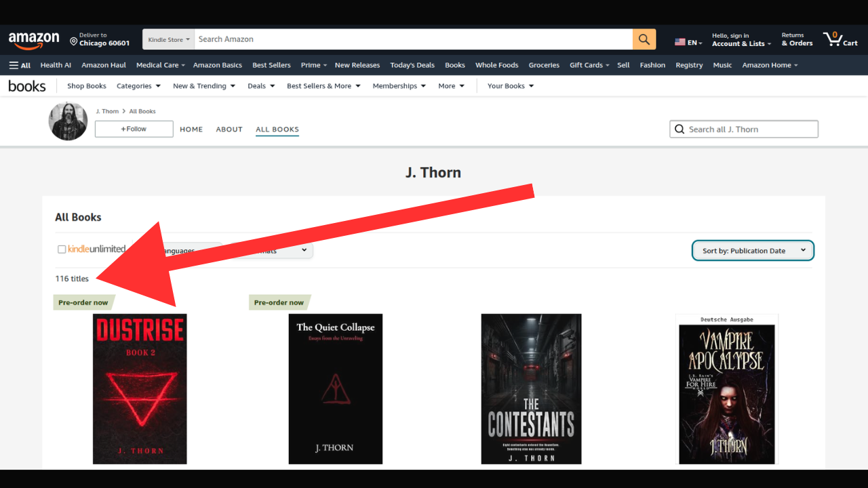Open the EN language selector
Screen dimensions: 868x488
688,42
